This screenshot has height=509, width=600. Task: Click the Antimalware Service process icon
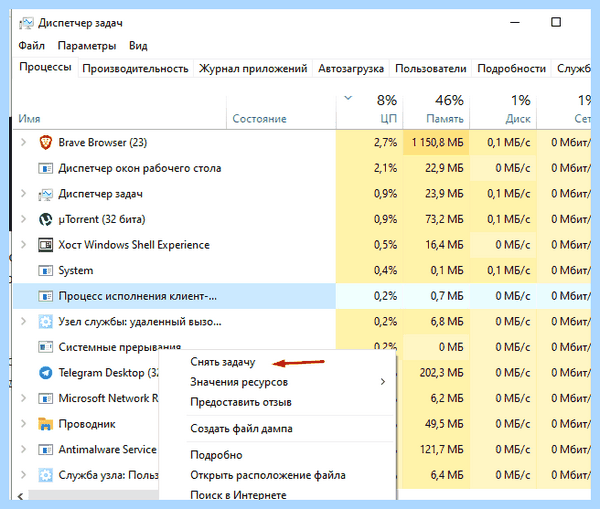point(46,450)
